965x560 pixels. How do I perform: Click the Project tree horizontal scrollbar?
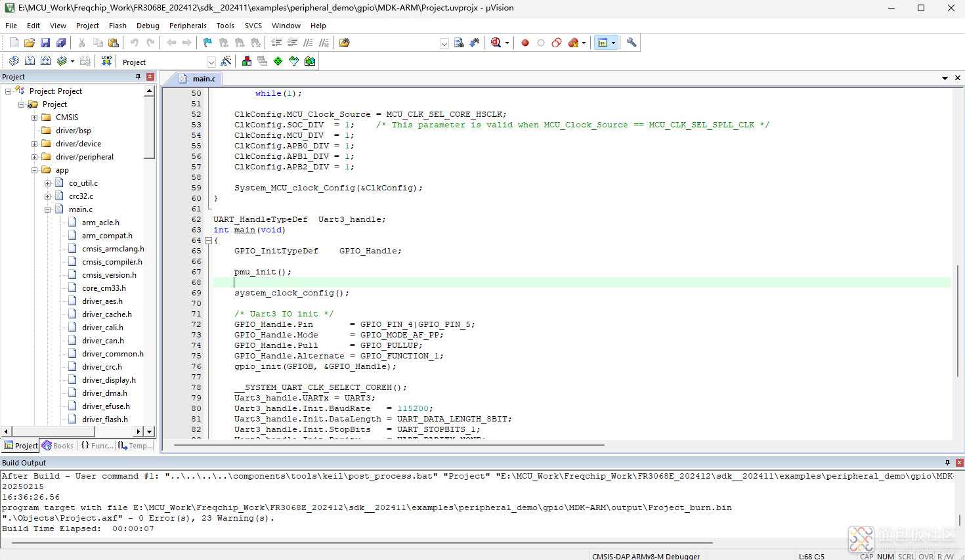(54, 431)
